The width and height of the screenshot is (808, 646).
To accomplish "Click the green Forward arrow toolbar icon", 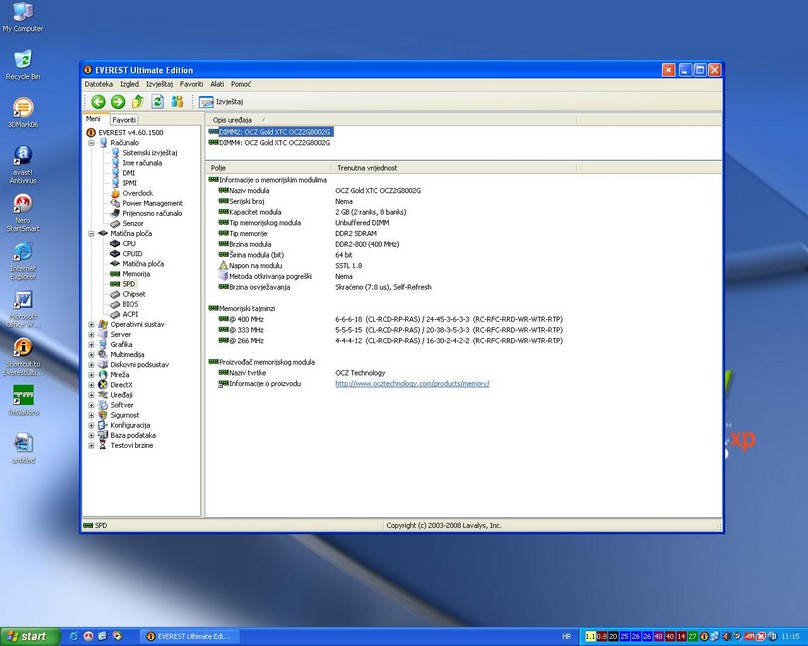I will tap(118, 101).
